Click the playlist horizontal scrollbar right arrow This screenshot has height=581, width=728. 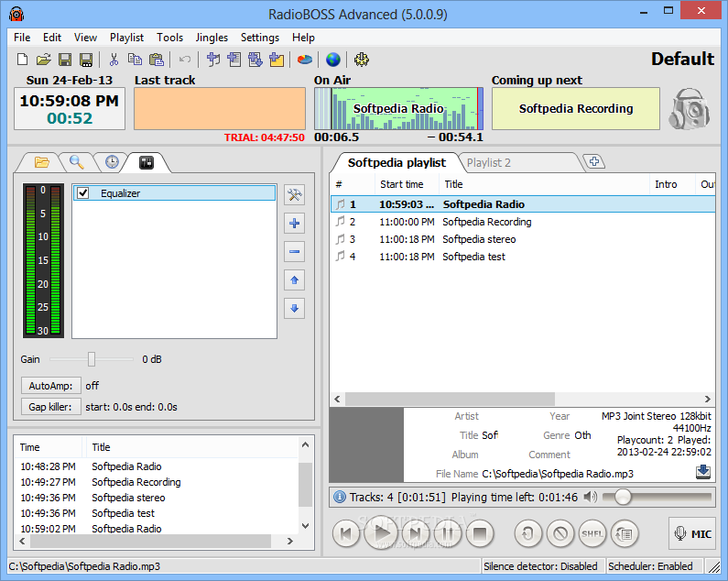tap(708, 399)
